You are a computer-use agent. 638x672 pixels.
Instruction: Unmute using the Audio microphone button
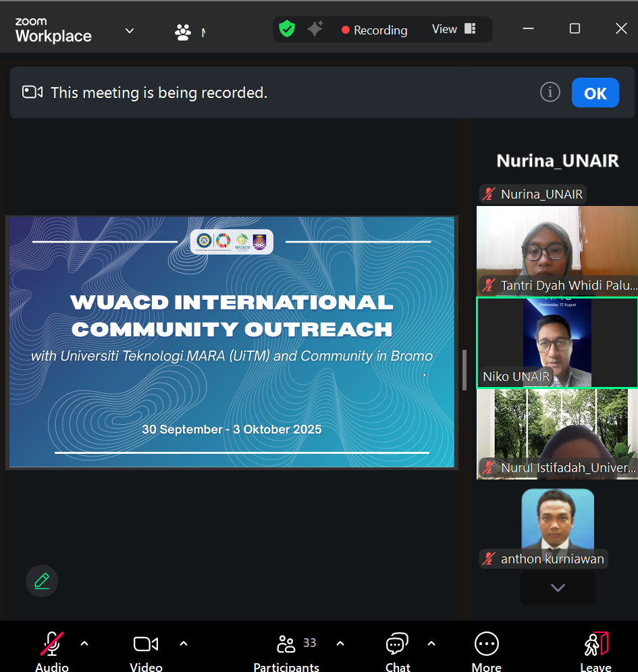click(x=52, y=650)
